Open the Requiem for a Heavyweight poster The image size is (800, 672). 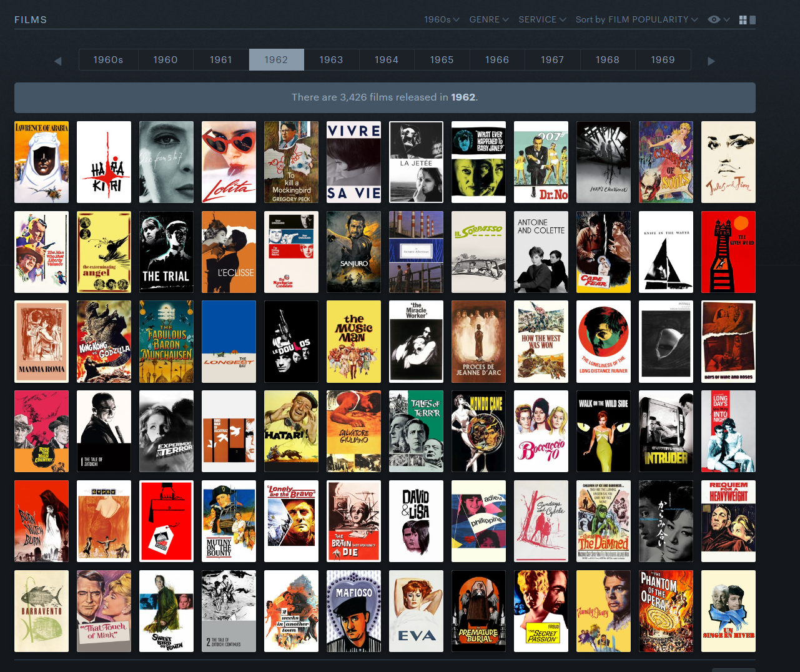[x=729, y=521]
